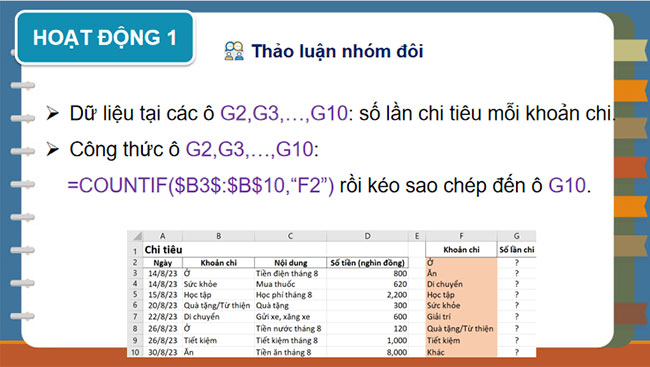Click the 'Chi tiêu' title cell
The image size is (650, 367).
point(163,250)
